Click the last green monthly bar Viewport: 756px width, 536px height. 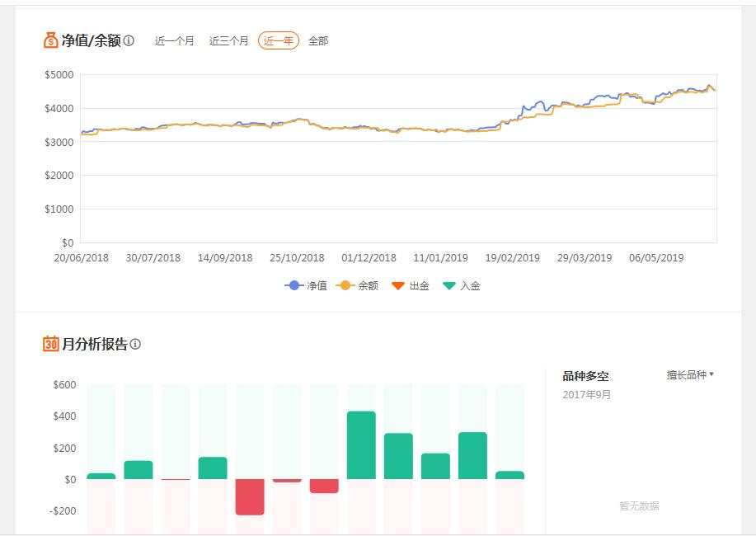pos(509,475)
